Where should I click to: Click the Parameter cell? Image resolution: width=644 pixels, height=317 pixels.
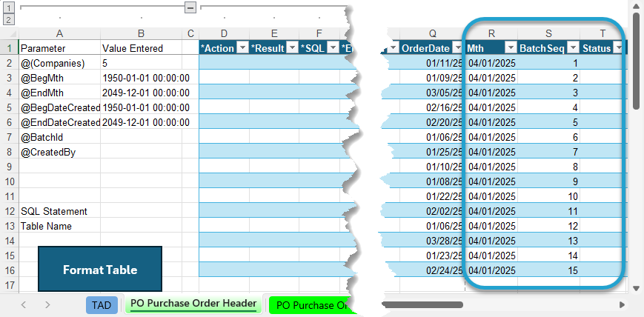pyautogui.click(x=59, y=48)
